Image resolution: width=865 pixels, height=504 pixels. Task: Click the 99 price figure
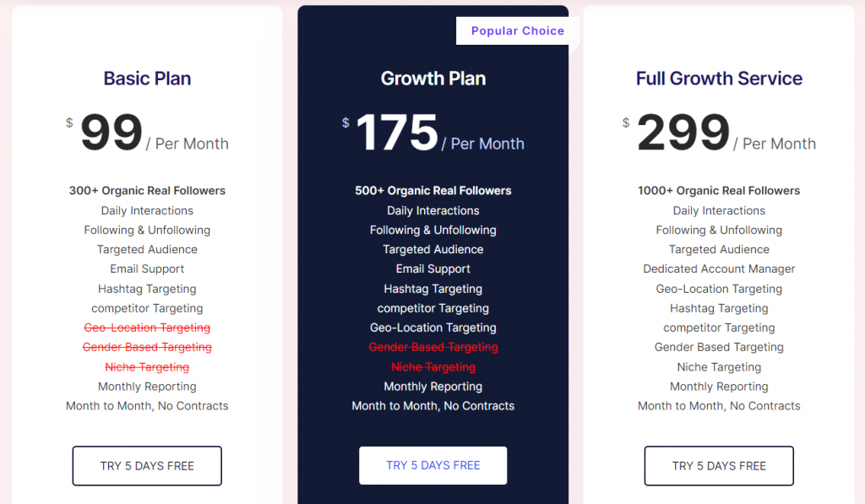tap(112, 133)
